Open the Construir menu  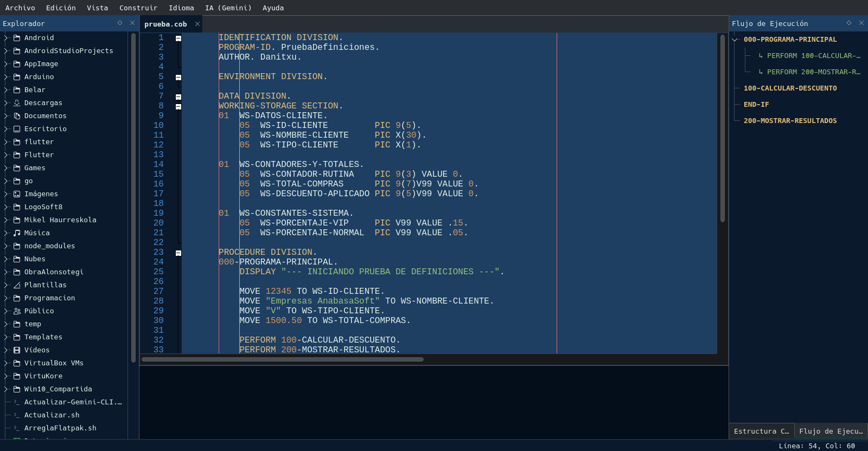[x=138, y=8]
